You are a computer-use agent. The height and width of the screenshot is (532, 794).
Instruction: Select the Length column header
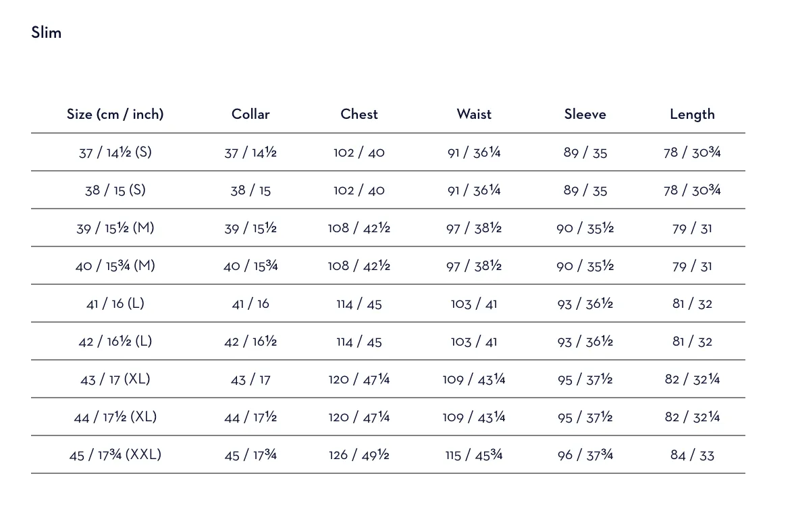[692, 114]
